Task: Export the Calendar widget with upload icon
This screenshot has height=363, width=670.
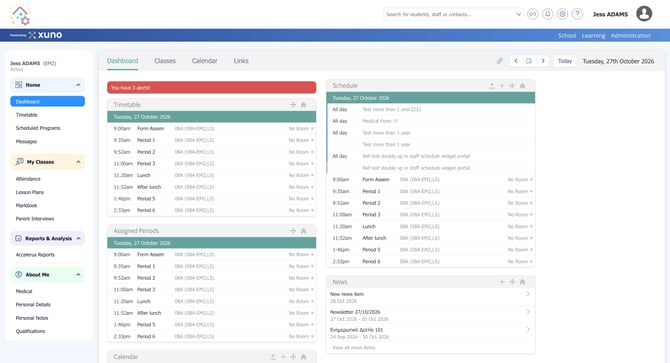Action: [x=273, y=357]
